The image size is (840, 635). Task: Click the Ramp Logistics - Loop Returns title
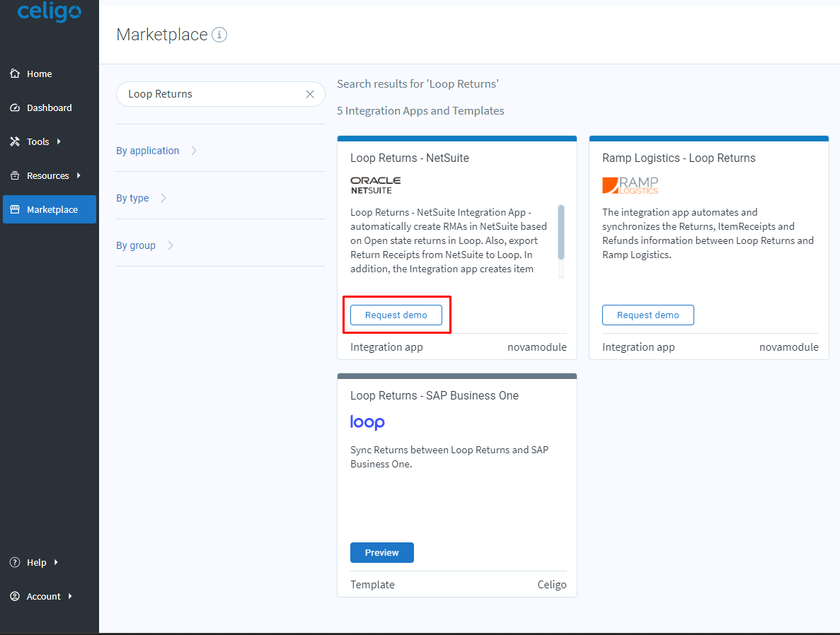[679, 158]
